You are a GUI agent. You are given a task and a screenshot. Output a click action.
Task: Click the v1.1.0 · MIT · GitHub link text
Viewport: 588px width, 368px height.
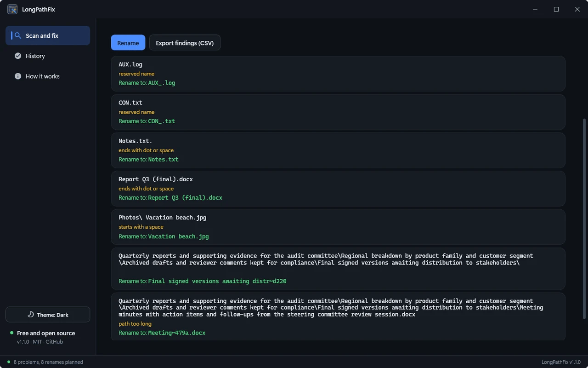pyautogui.click(x=40, y=342)
